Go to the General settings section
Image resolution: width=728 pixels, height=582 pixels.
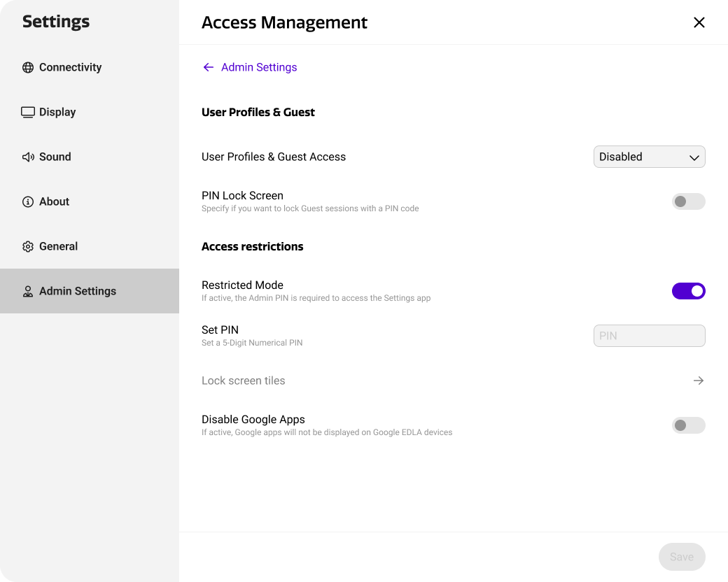58,246
